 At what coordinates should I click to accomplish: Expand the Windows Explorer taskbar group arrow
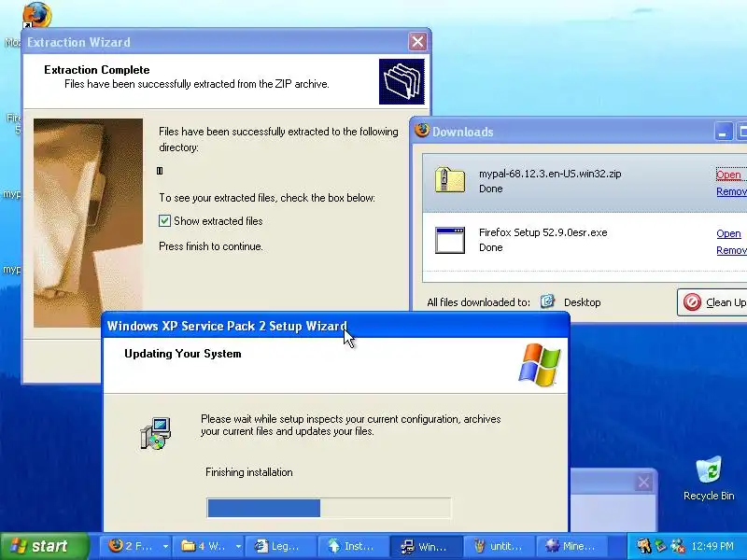(238, 546)
